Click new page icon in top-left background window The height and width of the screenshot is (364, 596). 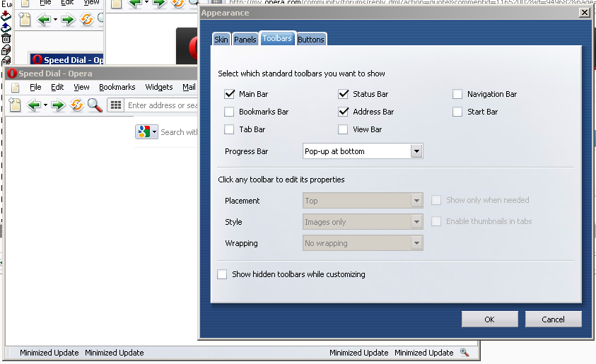25,18
